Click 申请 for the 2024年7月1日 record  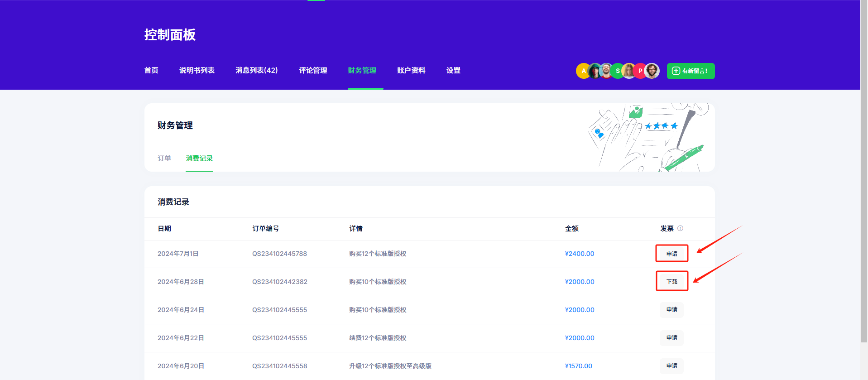(671, 254)
